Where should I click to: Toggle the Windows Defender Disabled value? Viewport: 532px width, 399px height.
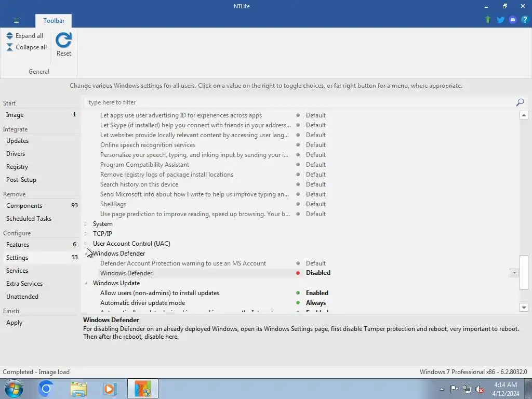(318, 273)
